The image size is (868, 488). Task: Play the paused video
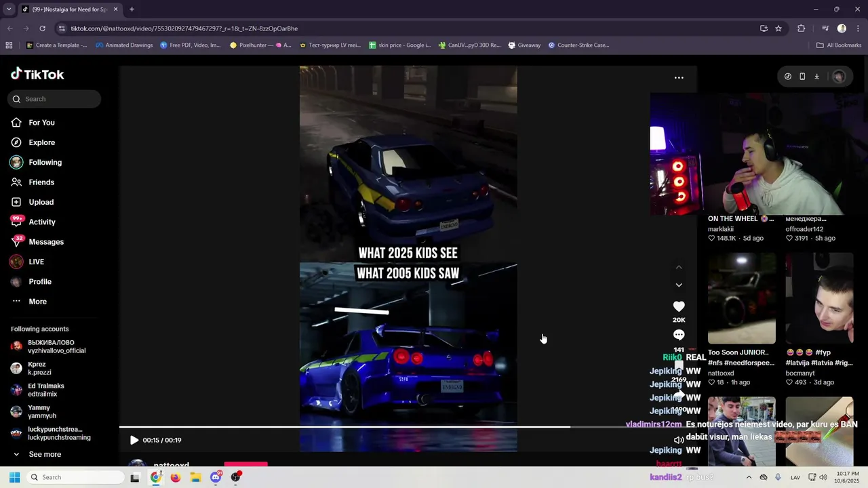click(x=134, y=440)
